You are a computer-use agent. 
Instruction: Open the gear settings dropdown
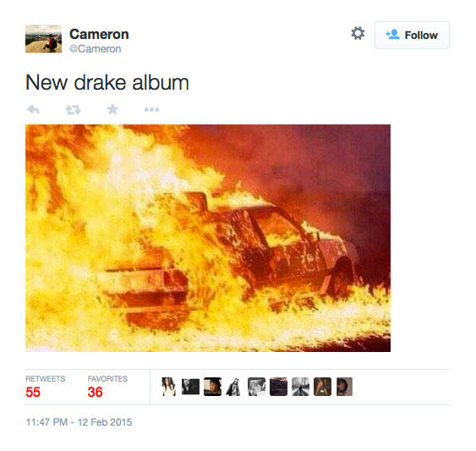click(358, 34)
